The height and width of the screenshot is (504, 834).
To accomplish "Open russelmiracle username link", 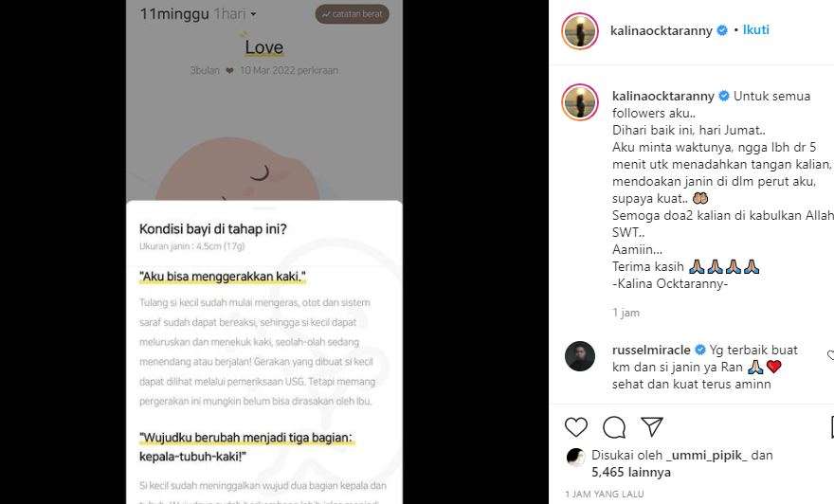I will 651,350.
